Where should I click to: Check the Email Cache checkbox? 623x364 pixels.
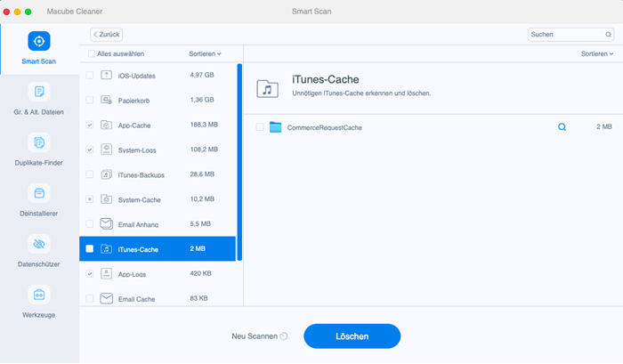90,298
